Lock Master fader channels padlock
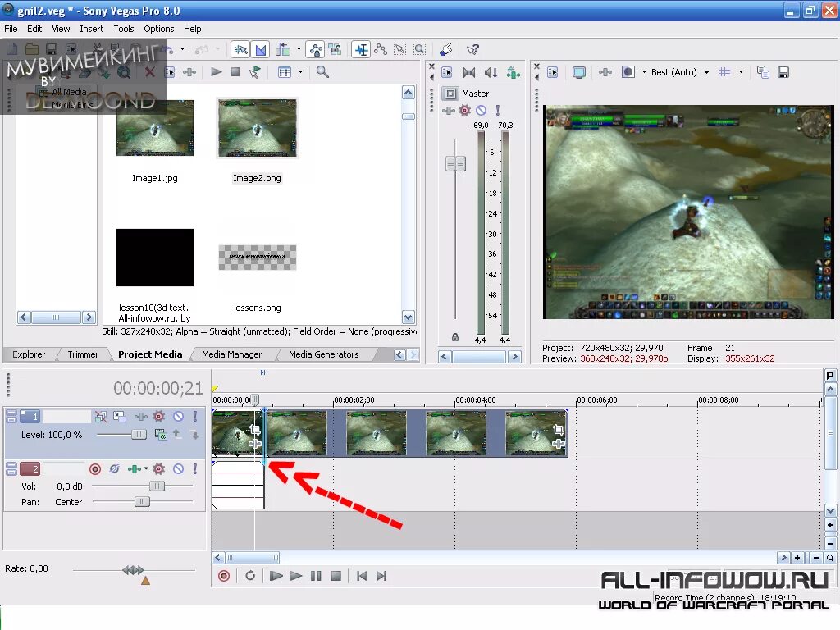840x630 pixels. coord(454,337)
